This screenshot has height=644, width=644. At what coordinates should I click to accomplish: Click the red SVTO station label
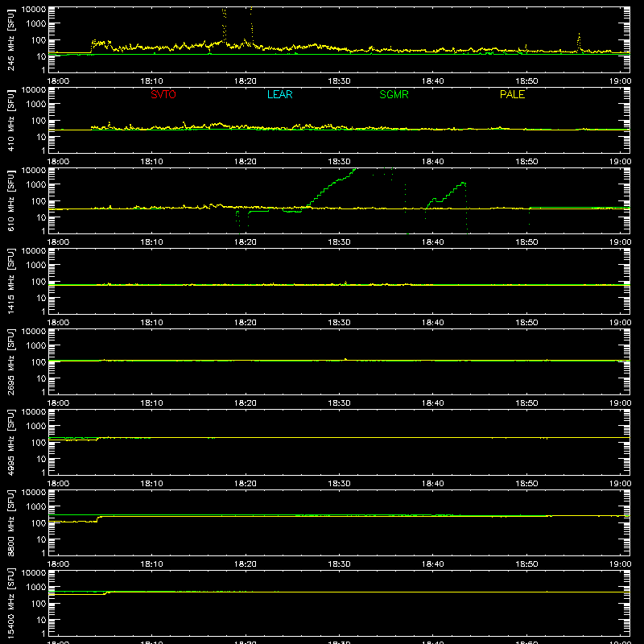163,94
